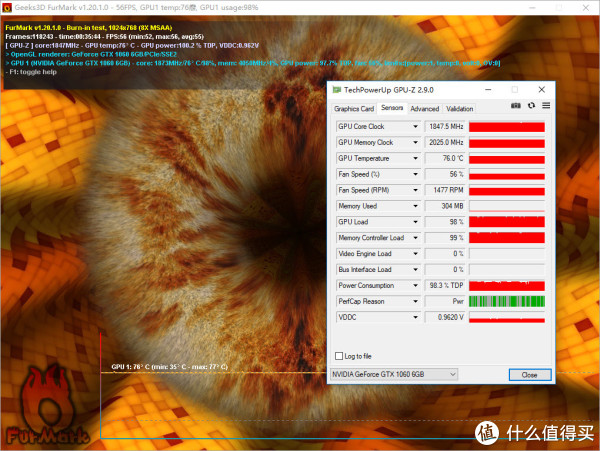This screenshot has height=451, width=600.
Task: Expand the GPU Core Clock sensor dropdown
Action: click(416, 127)
